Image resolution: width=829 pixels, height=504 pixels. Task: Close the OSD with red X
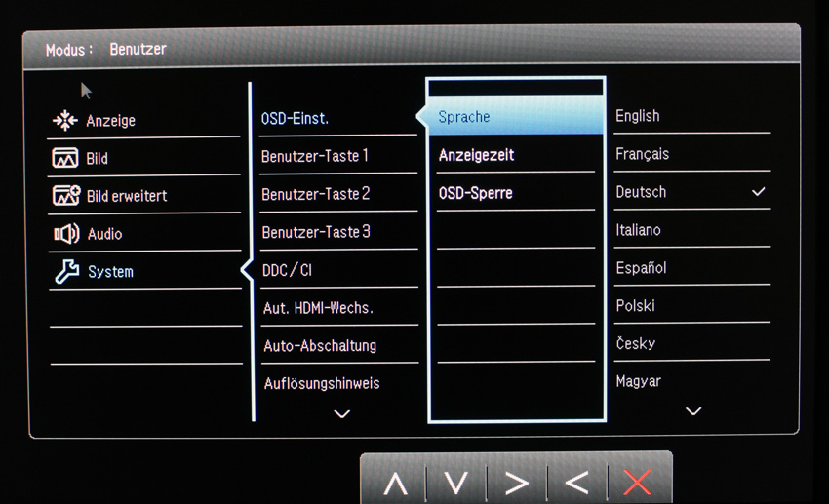(637, 483)
